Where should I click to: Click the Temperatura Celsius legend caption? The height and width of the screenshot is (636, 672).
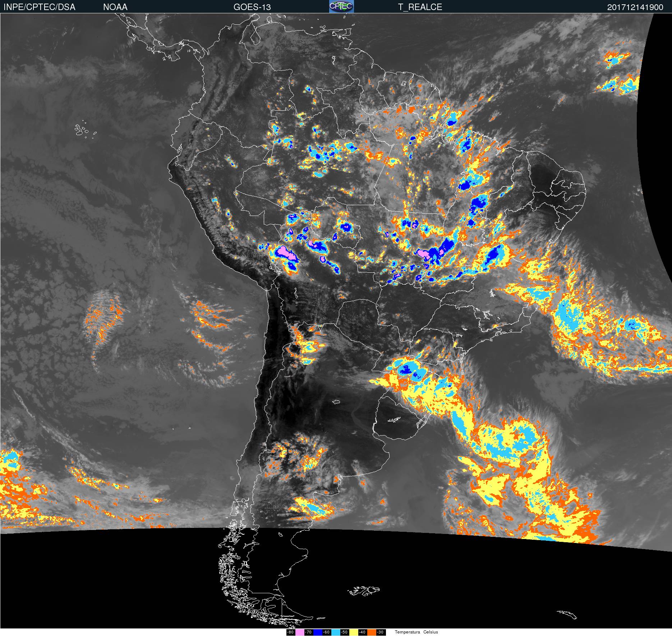416,632
